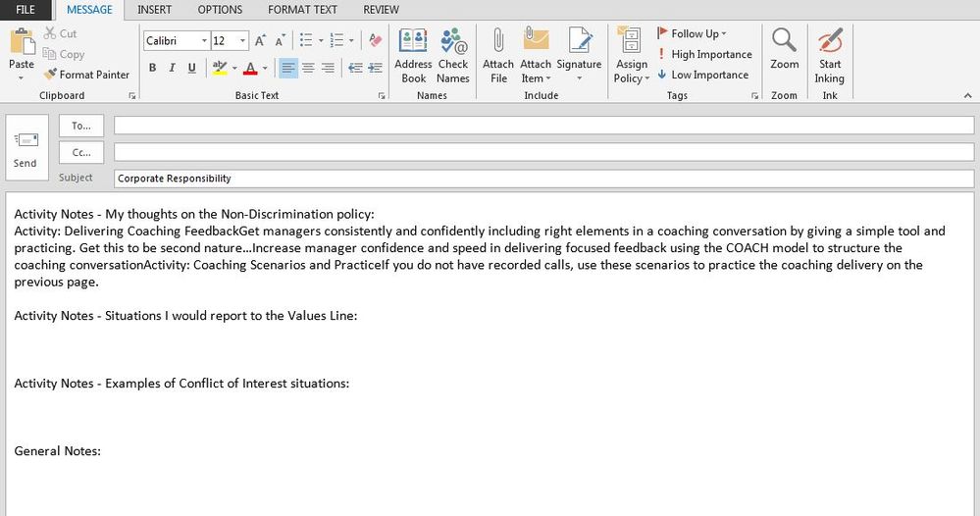Toggle Bold formatting
980x516 pixels.
(152, 68)
